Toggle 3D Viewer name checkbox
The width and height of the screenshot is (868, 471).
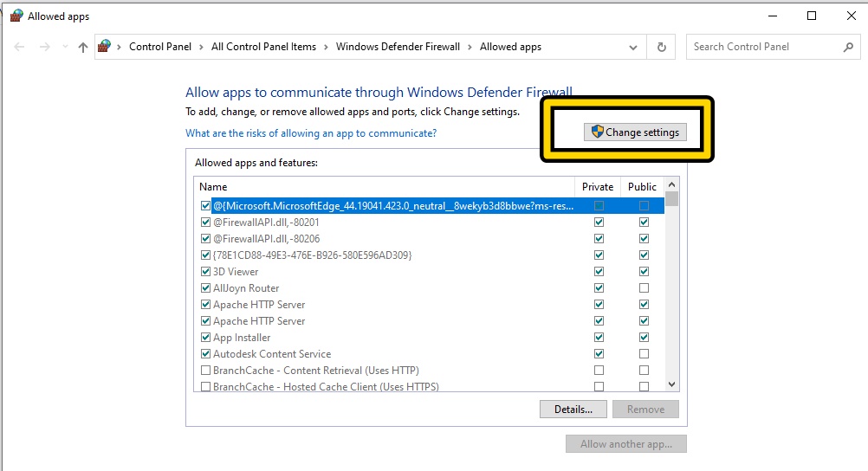[205, 272]
